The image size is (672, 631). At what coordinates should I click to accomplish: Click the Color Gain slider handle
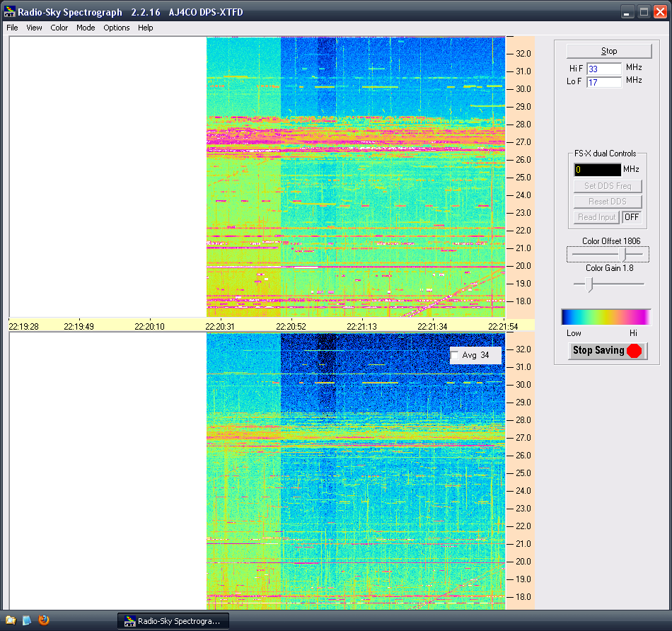coord(590,284)
